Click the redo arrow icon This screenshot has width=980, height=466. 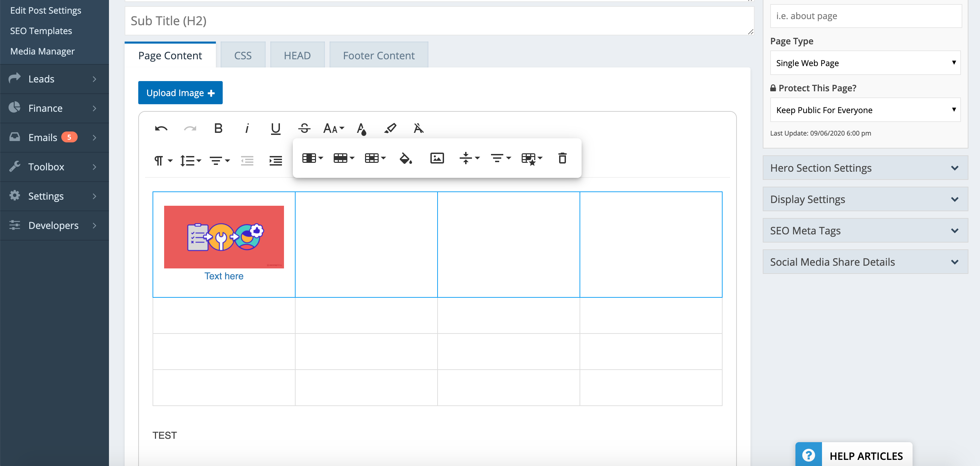point(189,128)
